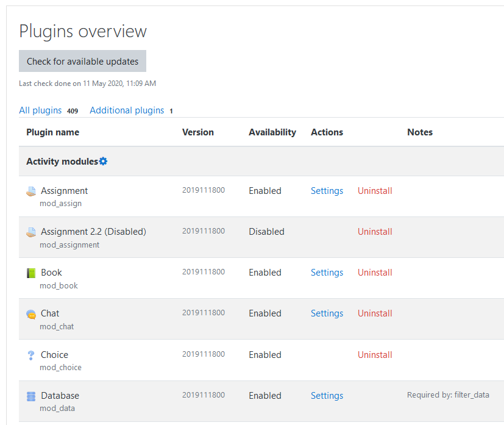The image size is (504, 425).
Task: Switch to the All plugins tab
Action: pos(40,110)
